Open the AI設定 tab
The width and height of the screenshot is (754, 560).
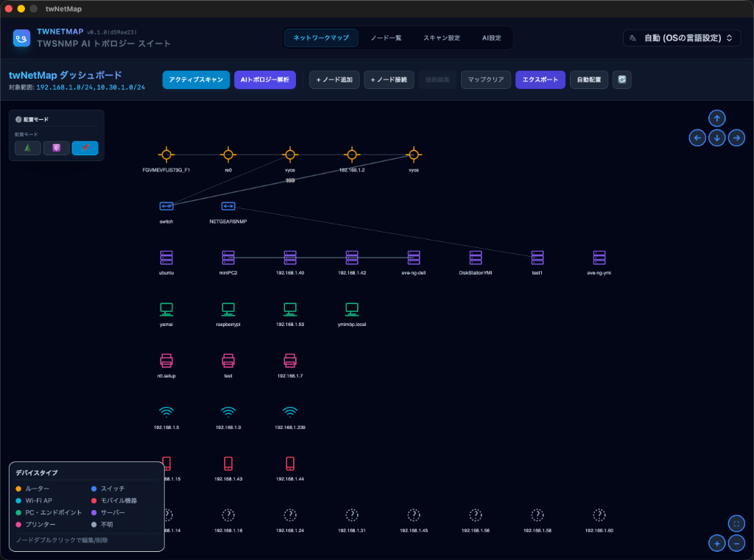pyautogui.click(x=491, y=38)
